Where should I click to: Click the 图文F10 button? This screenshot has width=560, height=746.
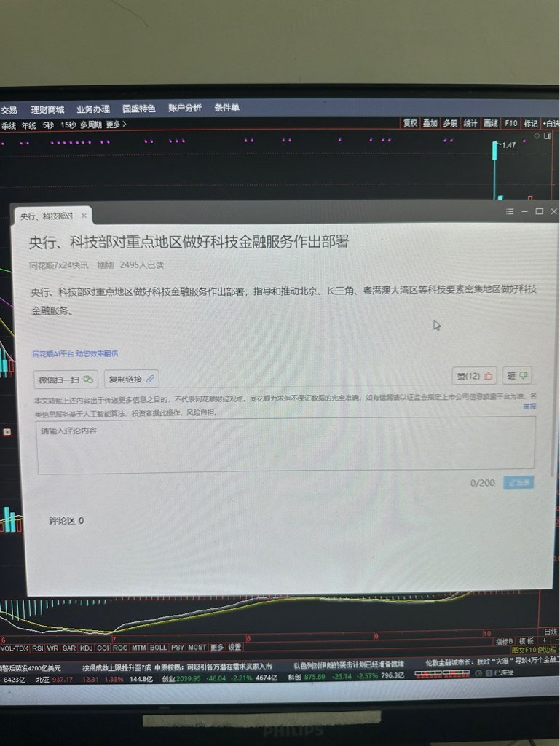524,650
